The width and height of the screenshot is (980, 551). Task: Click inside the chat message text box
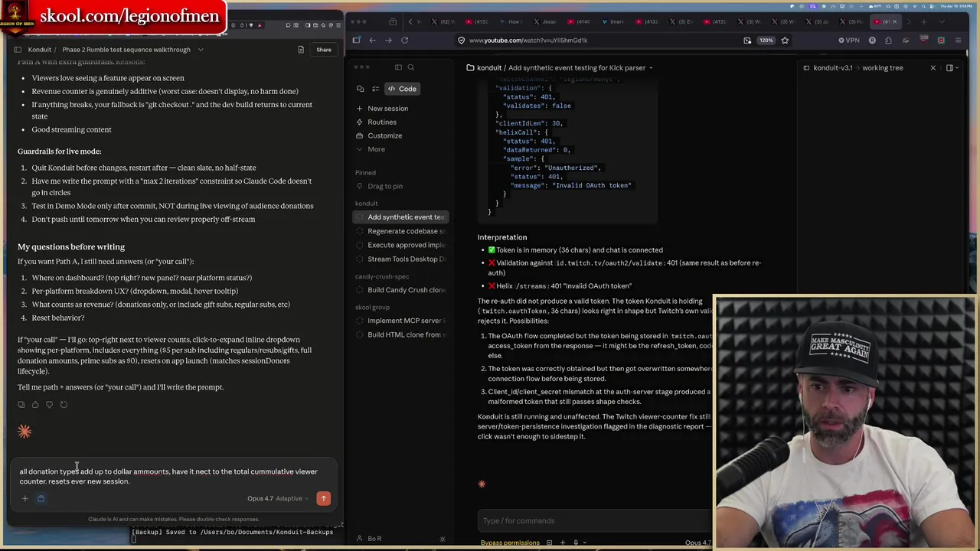168,476
